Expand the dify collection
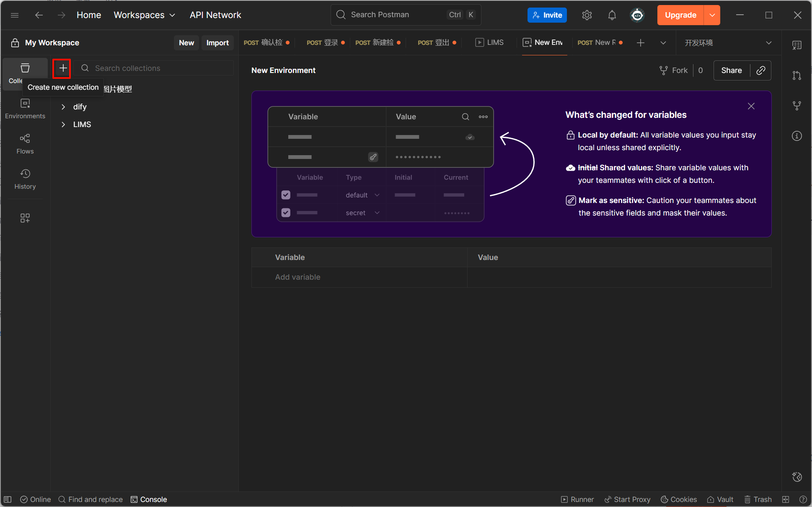 63,107
